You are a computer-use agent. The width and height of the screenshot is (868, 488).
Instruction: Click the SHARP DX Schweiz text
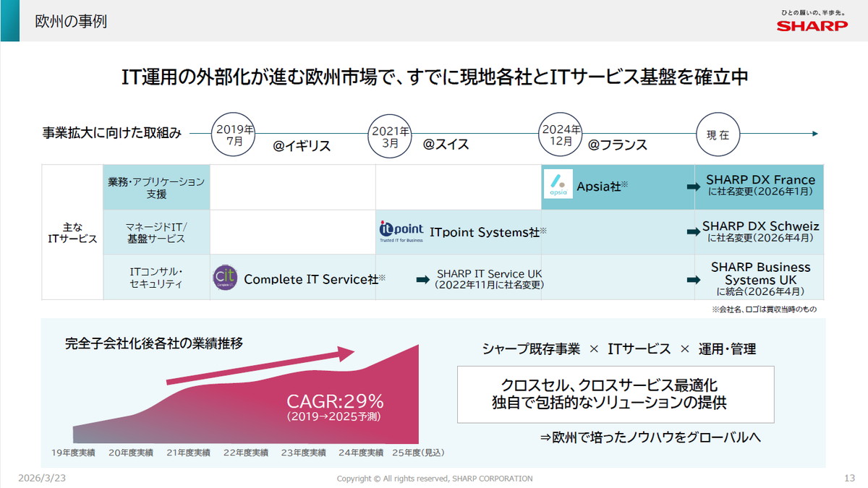(x=760, y=226)
